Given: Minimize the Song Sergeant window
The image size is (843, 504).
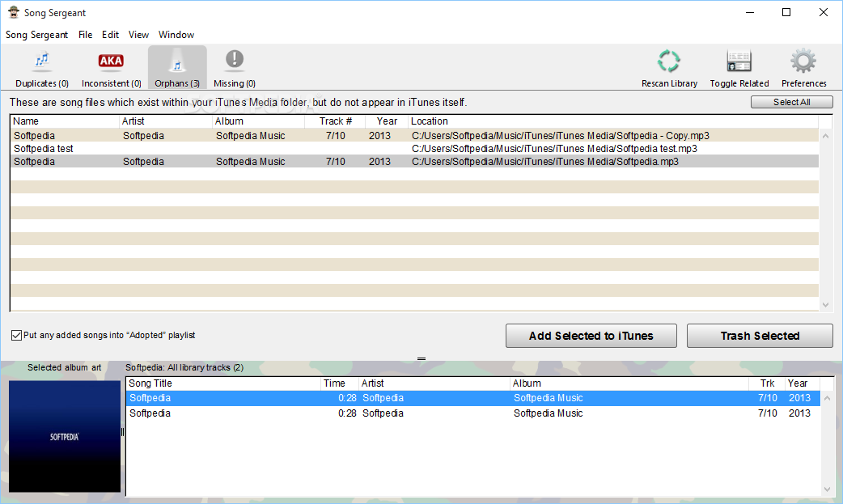Looking at the screenshot, I should tap(749, 12).
